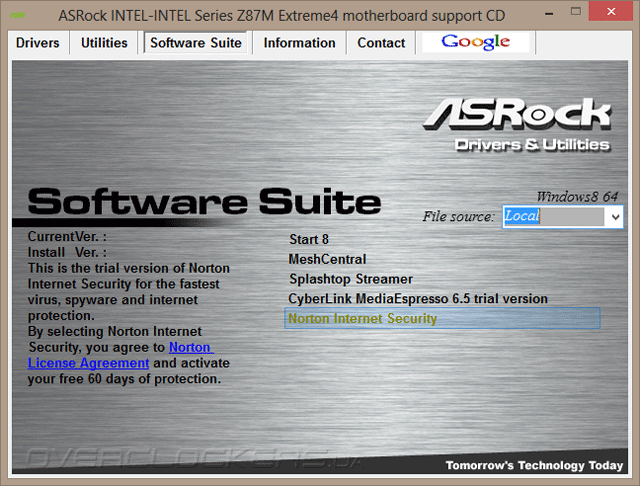640x486 pixels.
Task: Click the highlighted Norton Internet Security entry
Action: (442, 318)
